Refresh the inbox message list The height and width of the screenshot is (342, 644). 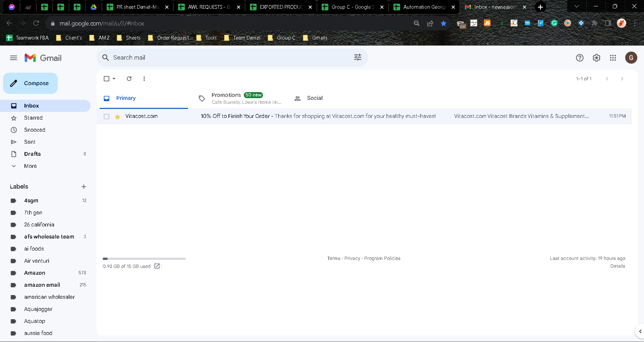tap(129, 79)
